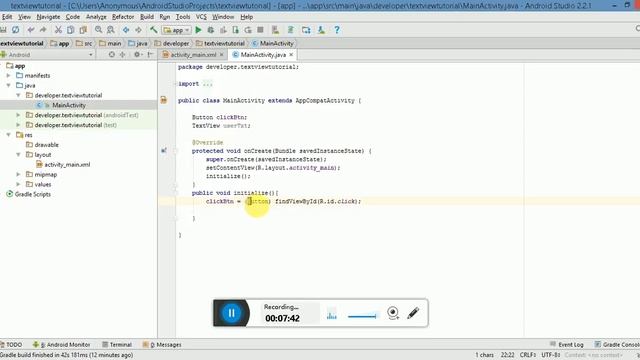Screen dimensions: 640x360
Task: Collapse the res folder
Action: (x=9, y=135)
